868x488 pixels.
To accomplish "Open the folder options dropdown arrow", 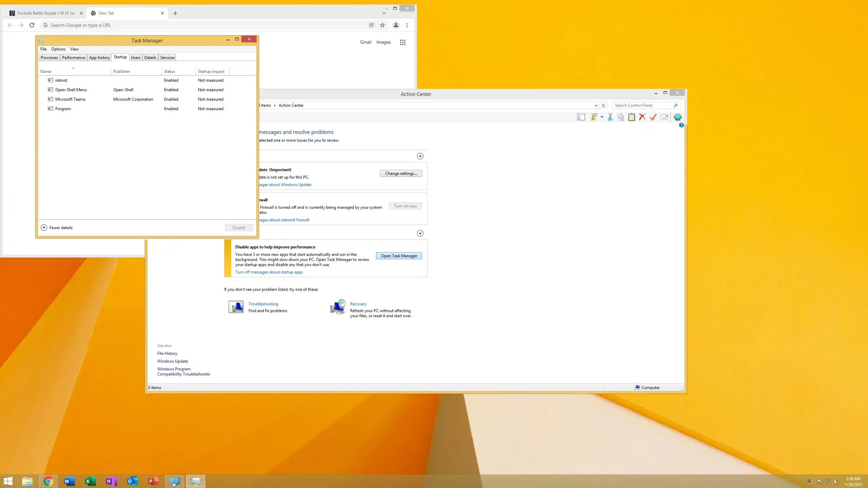I will 602,117.
